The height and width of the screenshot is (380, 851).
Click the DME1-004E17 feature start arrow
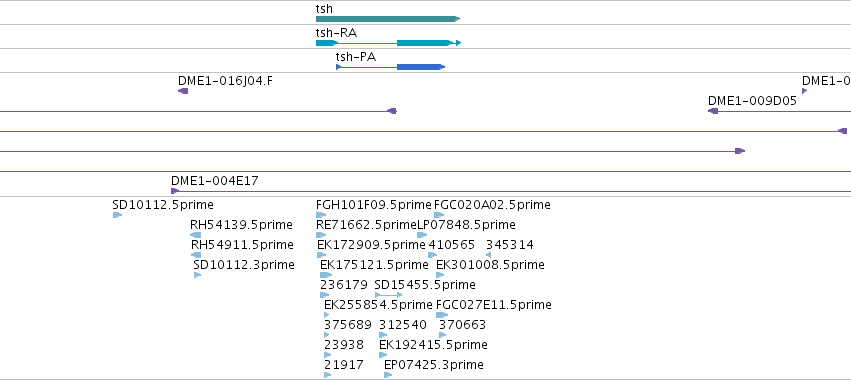coord(175,191)
